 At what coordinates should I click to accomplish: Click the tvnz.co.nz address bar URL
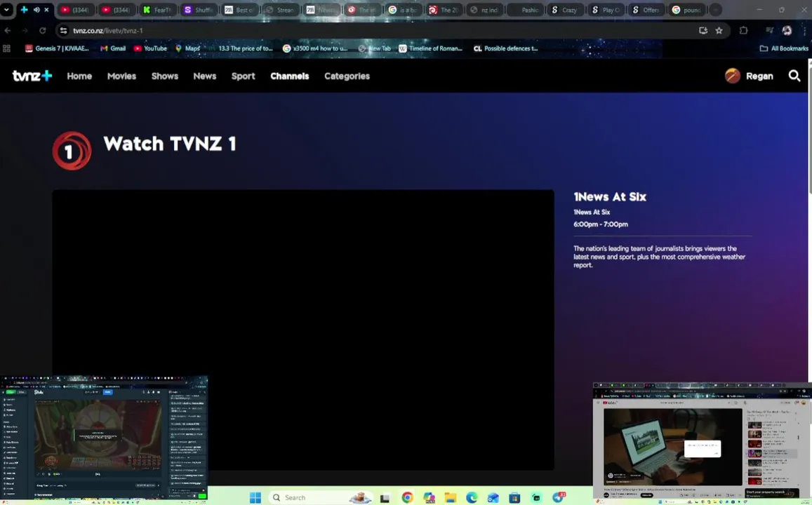(x=107, y=31)
